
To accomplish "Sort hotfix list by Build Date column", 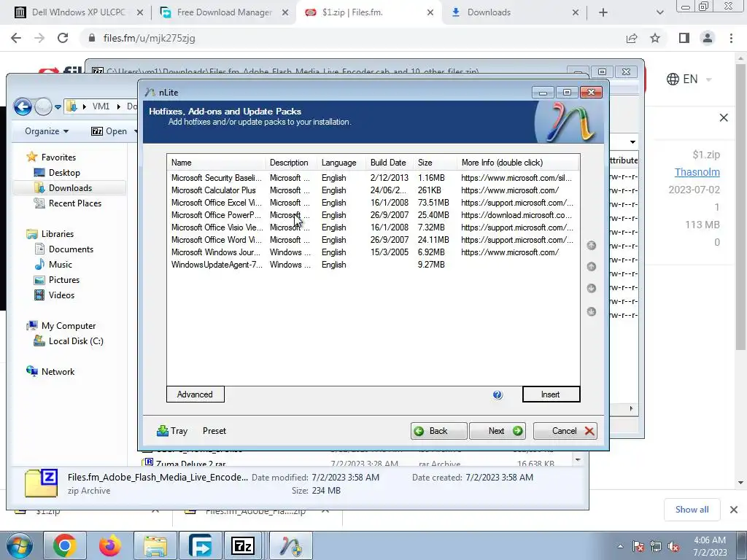I will [x=390, y=163].
